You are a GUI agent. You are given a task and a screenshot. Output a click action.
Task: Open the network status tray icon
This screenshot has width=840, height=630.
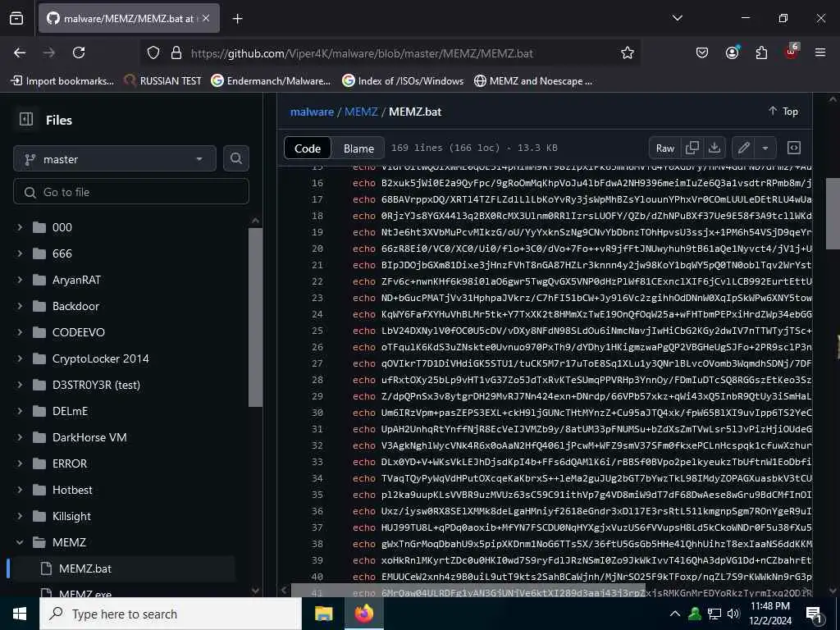pyautogui.click(x=714, y=614)
